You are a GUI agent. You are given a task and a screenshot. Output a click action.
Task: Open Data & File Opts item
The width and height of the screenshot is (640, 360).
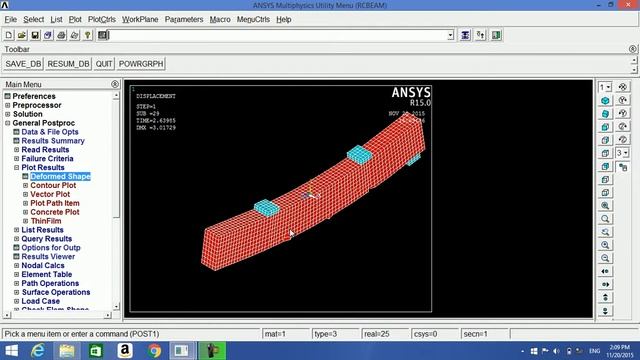(x=50, y=132)
